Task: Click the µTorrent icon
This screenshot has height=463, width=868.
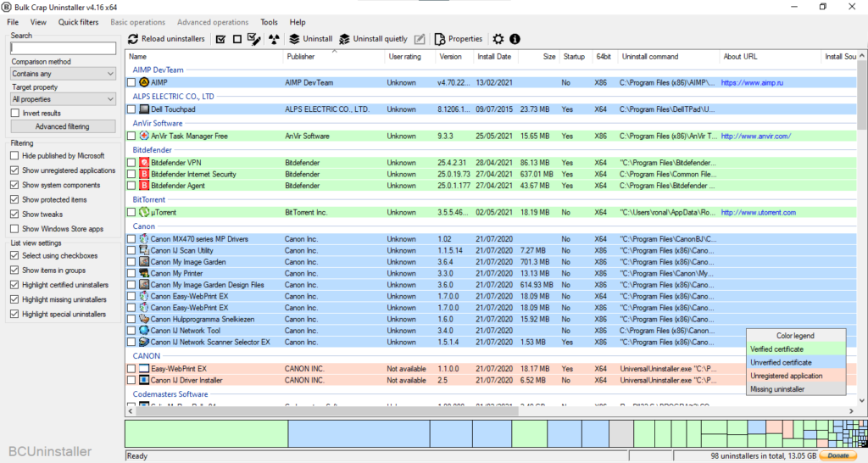Action: tap(144, 212)
